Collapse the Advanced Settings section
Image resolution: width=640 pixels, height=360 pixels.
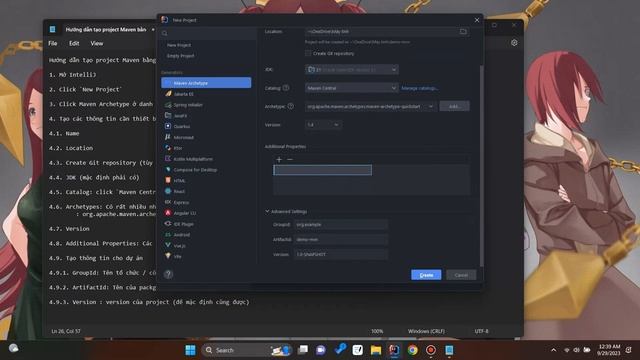(x=267, y=211)
